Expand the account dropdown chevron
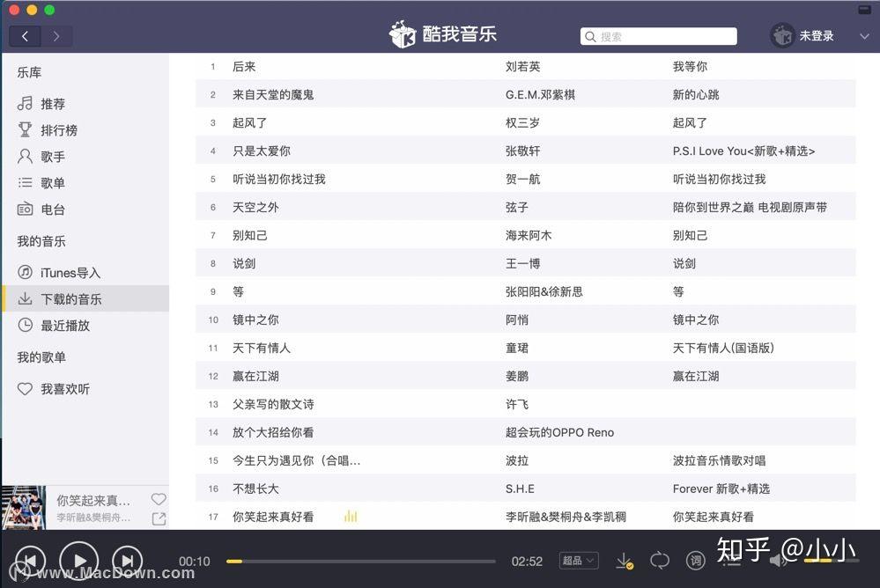This screenshot has width=880, height=588. click(x=864, y=36)
